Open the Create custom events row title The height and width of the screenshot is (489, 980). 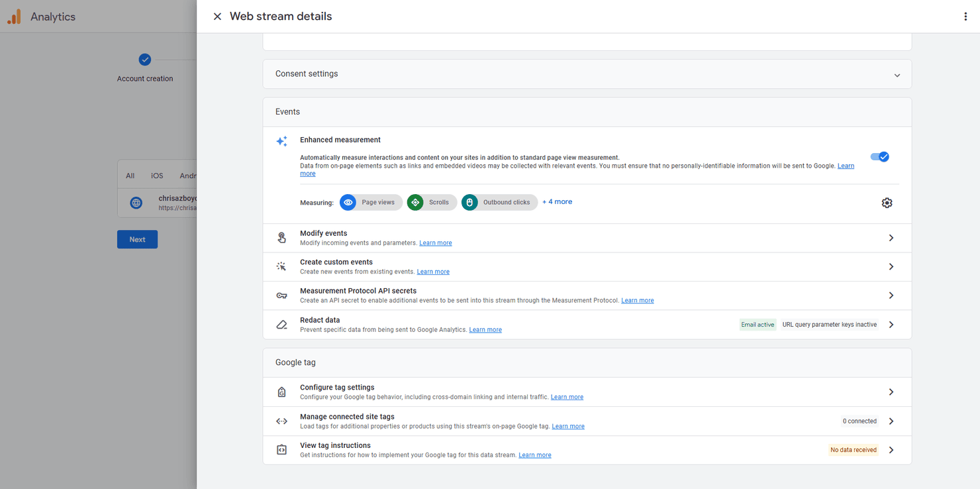click(x=336, y=262)
